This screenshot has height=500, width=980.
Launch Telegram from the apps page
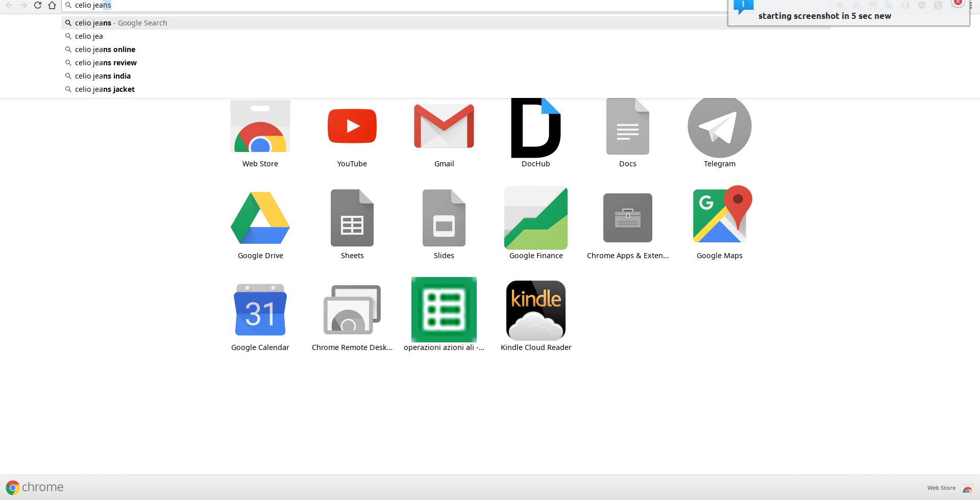pos(720,127)
